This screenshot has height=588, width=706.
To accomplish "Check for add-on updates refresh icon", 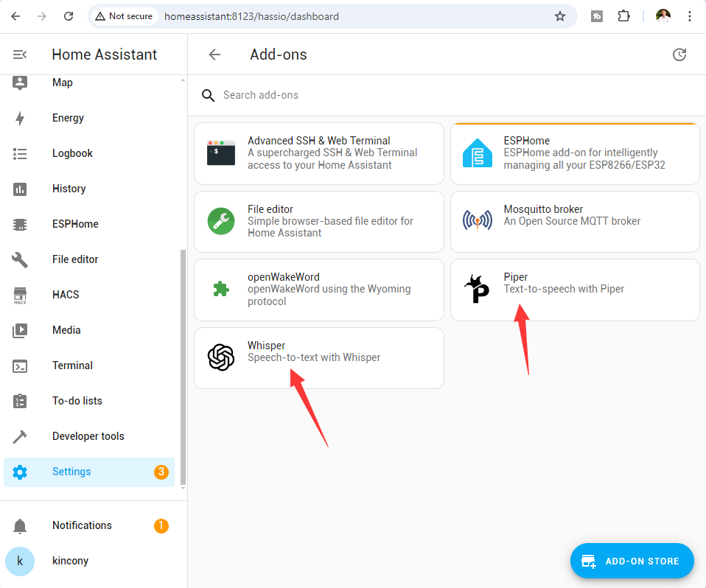I will coord(679,55).
